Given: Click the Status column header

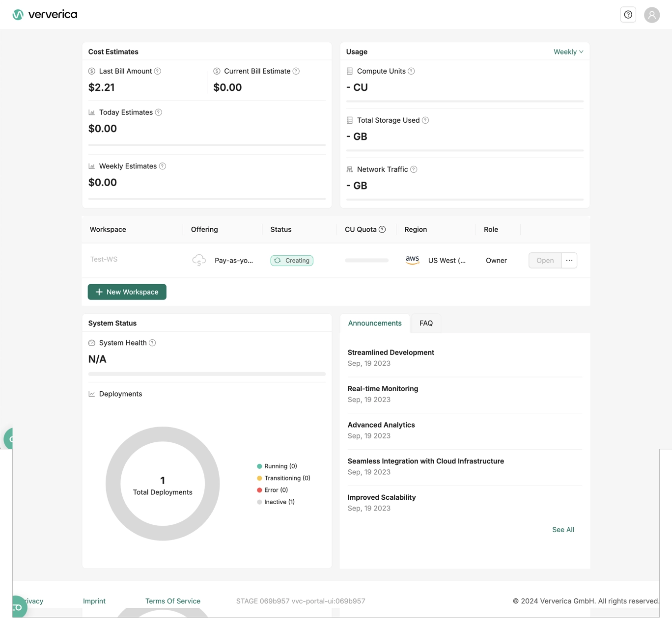Looking at the screenshot, I should tap(281, 229).
